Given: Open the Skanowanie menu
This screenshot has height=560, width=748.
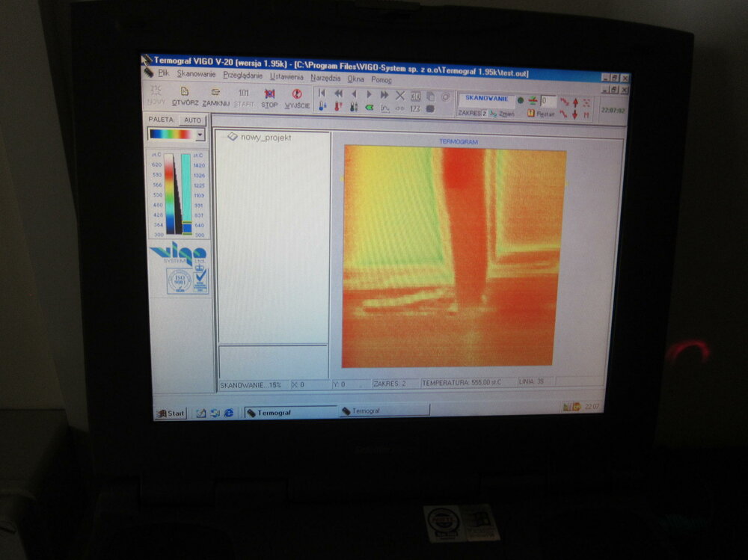Looking at the screenshot, I should click(x=196, y=74).
